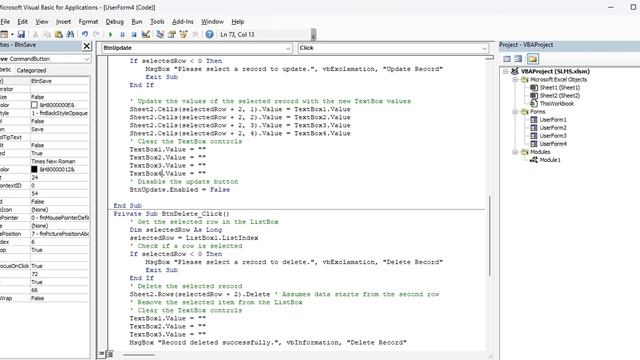The height and width of the screenshot is (360, 640).
Task: Collapse the Modules folder in project tree
Action: click(516, 152)
